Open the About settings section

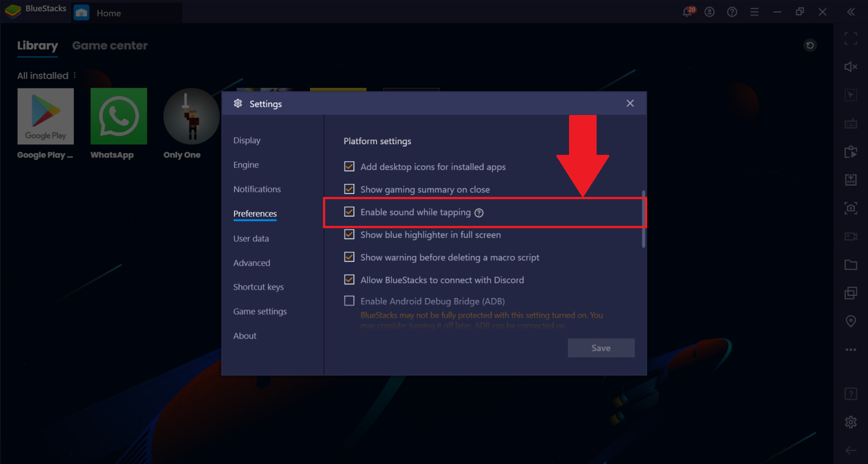point(245,336)
